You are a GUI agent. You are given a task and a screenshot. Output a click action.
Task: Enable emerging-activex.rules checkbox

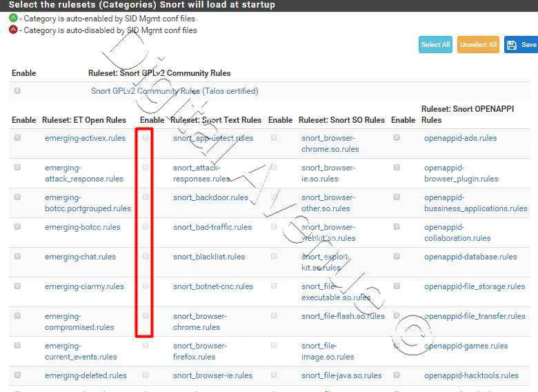(x=17, y=137)
